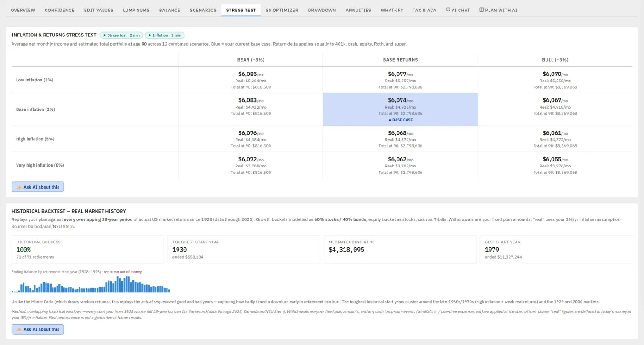Select the Balance tab
Viewport: 644px width, 345px height.
(170, 10)
